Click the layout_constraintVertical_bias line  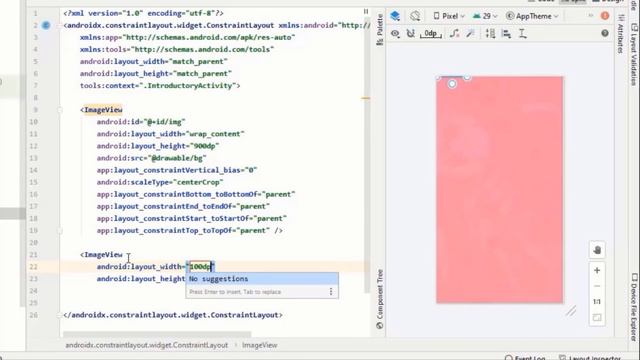click(x=177, y=170)
